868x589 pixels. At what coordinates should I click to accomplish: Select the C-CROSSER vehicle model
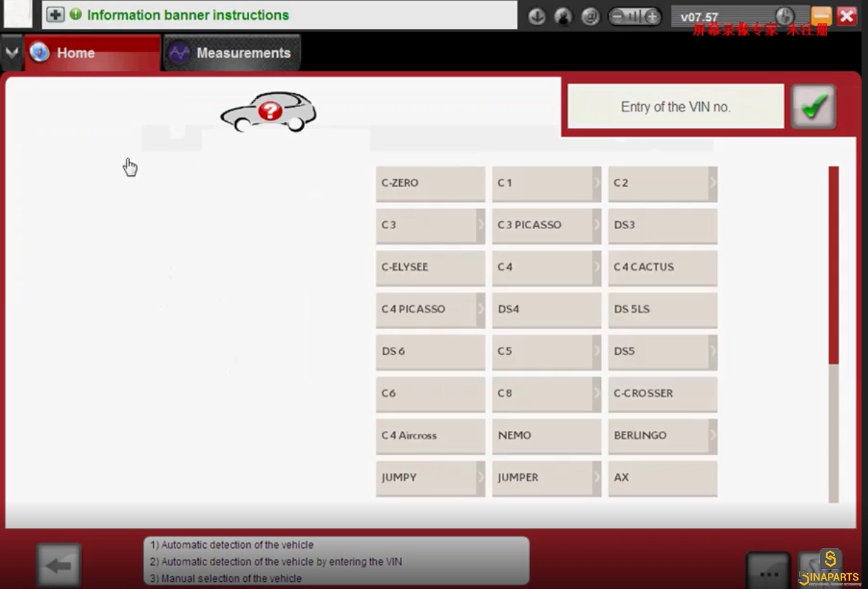point(663,394)
